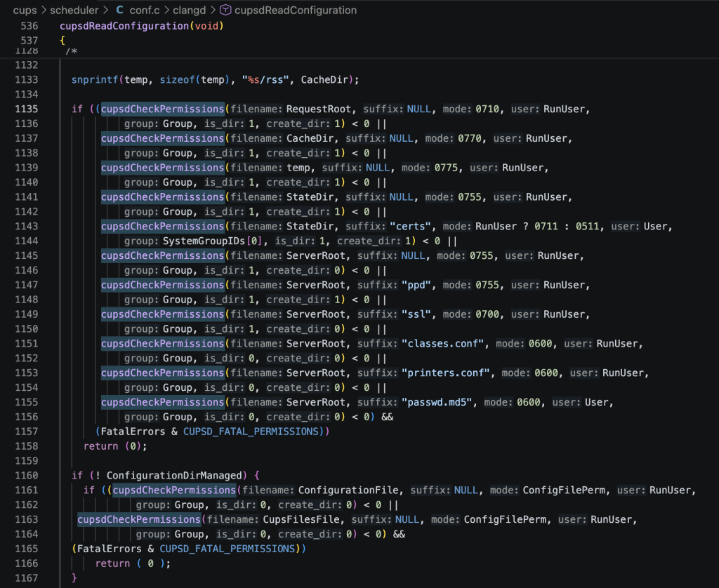Click sticky header line cupsdReadConfiguration(void)
The height and width of the screenshot is (588, 719).
tap(142, 26)
